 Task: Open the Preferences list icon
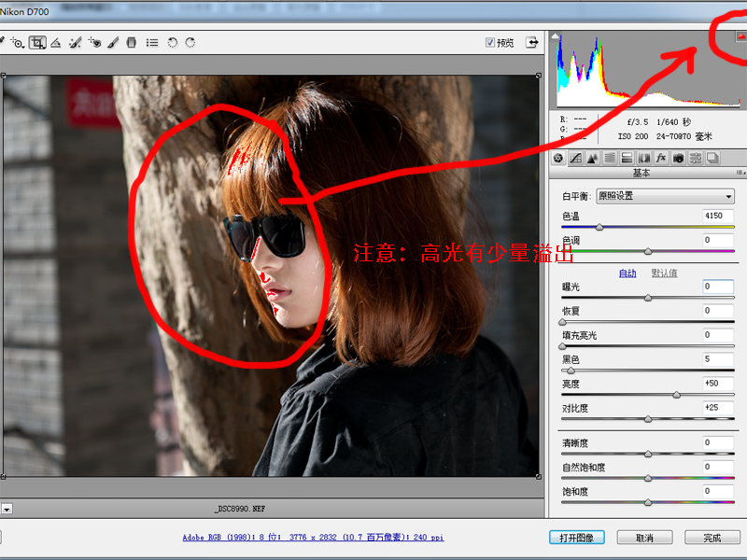(x=151, y=43)
